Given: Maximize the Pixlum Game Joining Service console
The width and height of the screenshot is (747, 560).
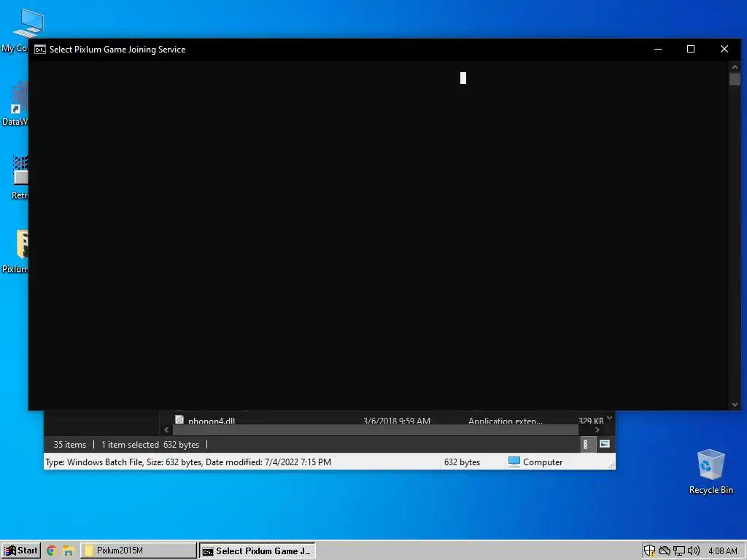Looking at the screenshot, I should tap(691, 49).
